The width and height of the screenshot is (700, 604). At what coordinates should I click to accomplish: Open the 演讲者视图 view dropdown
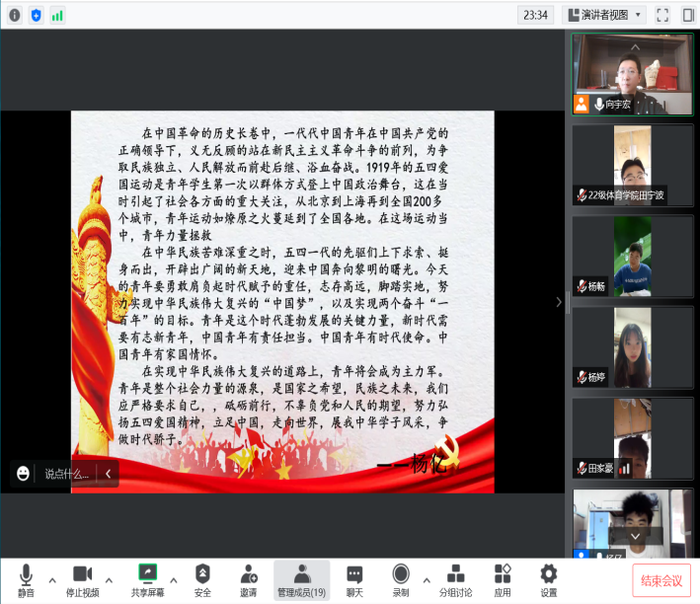pyautogui.click(x=604, y=15)
